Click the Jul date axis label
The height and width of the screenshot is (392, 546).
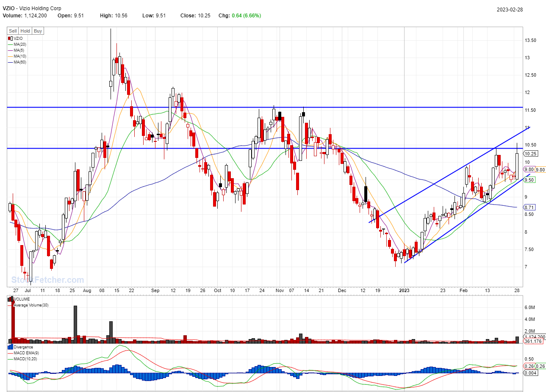28,290
